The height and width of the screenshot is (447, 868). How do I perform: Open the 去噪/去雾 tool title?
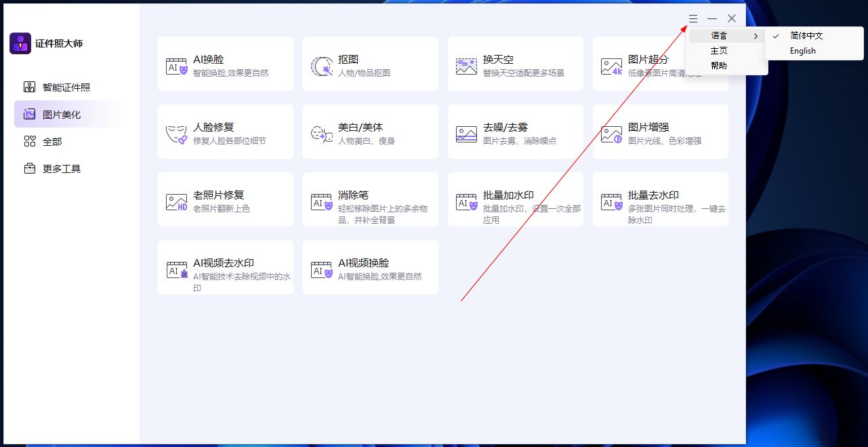[x=505, y=128]
